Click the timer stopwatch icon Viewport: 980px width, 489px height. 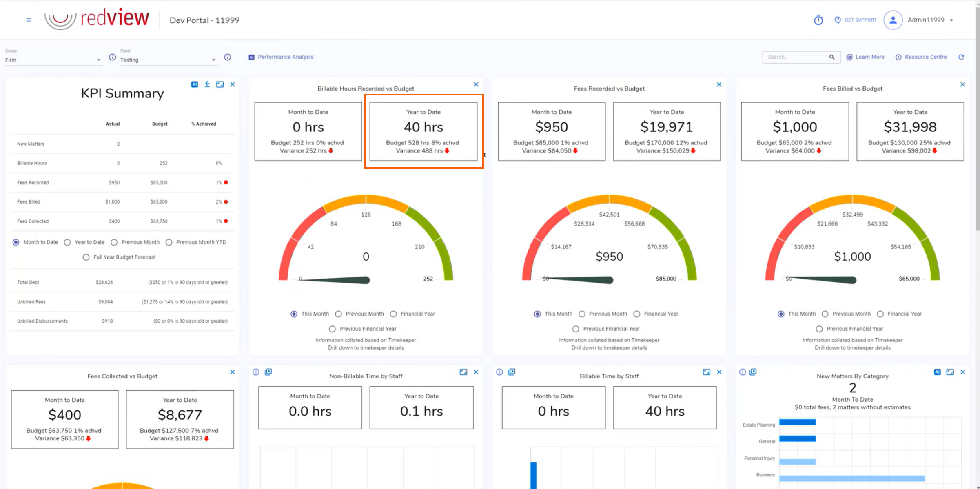click(x=818, y=20)
